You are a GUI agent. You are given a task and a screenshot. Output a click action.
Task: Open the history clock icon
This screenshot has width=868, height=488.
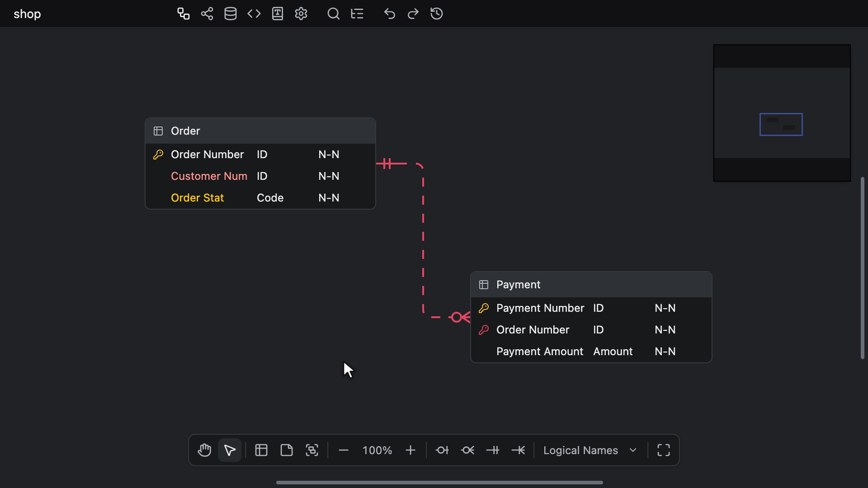(437, 14)
